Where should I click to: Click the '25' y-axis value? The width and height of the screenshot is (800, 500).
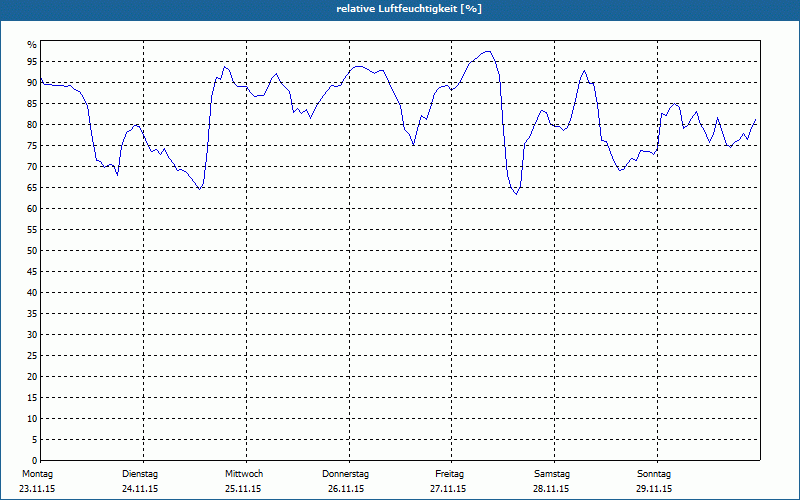tap(32, 356)
